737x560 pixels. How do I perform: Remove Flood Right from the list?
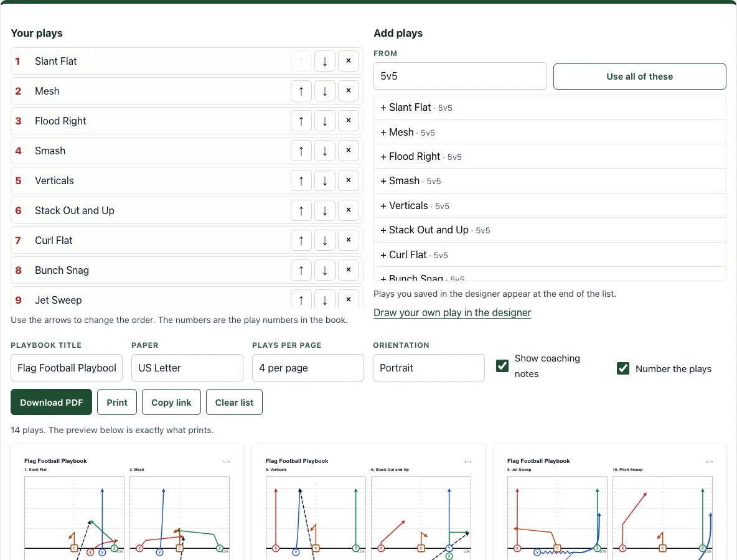coord(349,121)
